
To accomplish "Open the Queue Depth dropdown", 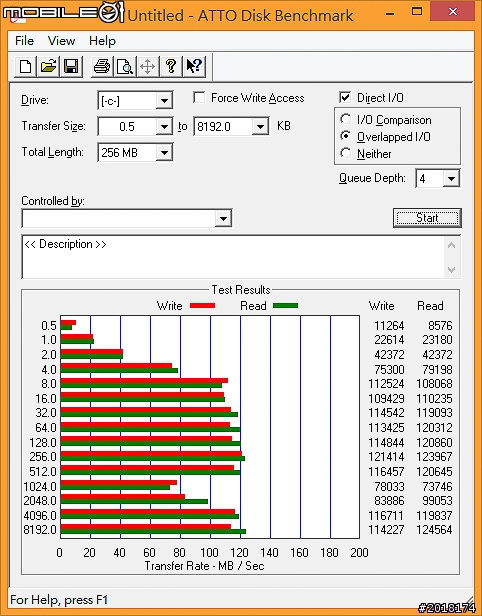I will [x=451, y=179].
